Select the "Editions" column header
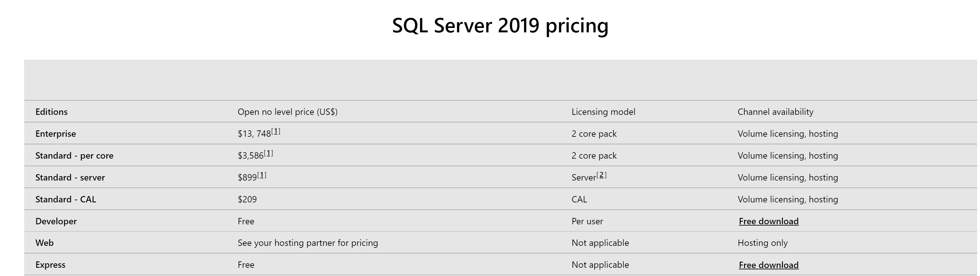 (51, 112)
